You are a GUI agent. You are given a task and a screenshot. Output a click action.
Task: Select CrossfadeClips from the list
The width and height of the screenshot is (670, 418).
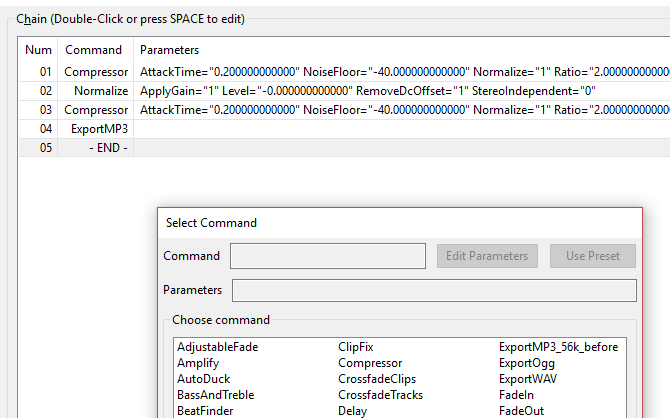coord(376,379)
